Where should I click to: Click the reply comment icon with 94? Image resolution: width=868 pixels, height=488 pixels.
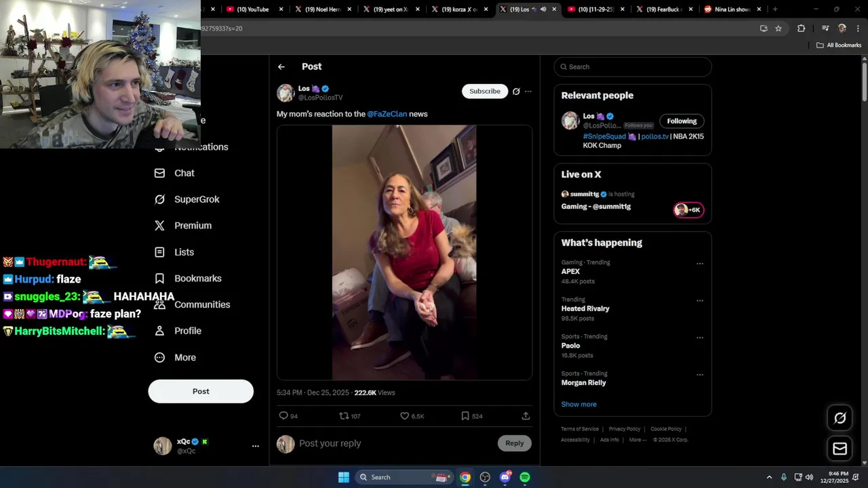(x=283, y=416)
